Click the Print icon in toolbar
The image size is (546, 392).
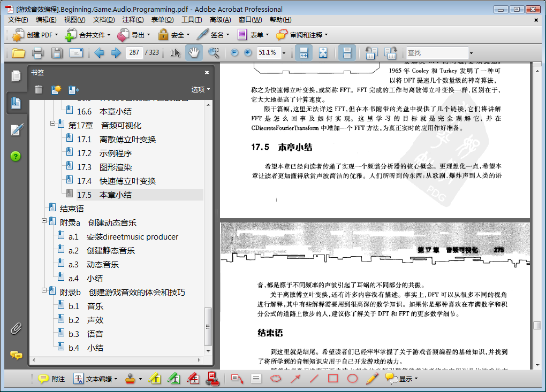tap(37, 52)
